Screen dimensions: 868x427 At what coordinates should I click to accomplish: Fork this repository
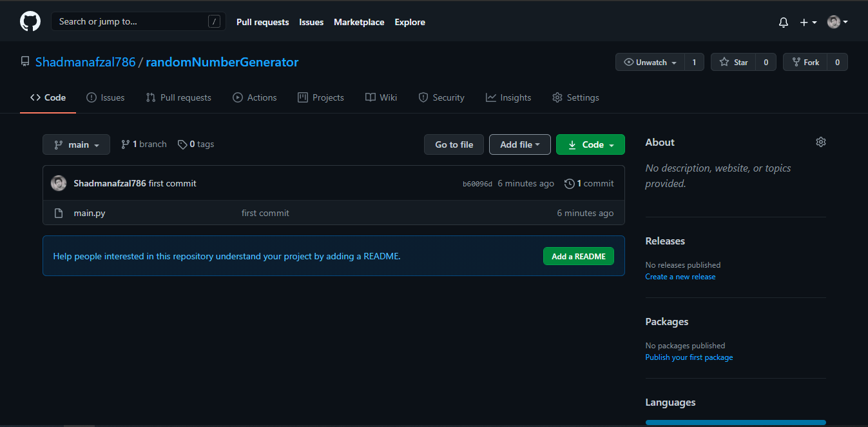(805, 62)
